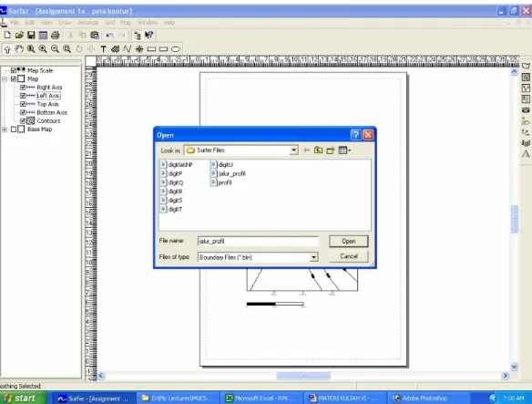This screenshot has width=532, height=404.
Task: Open the worksheet grid icon
Action: [43, 35]
